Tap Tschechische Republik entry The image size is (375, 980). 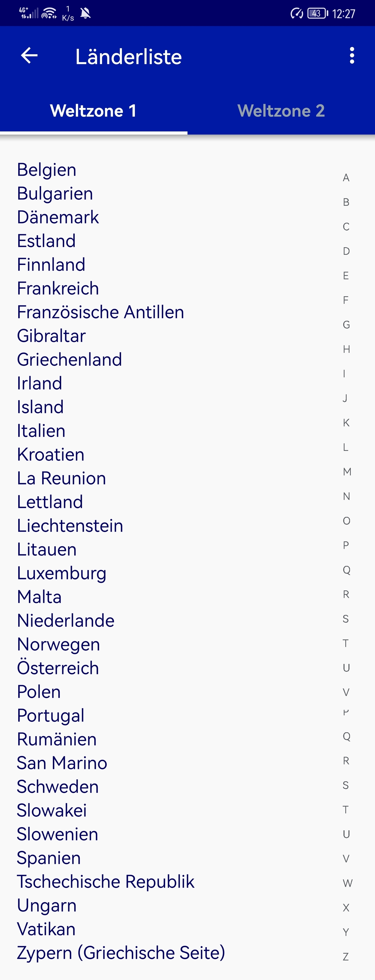106,881
